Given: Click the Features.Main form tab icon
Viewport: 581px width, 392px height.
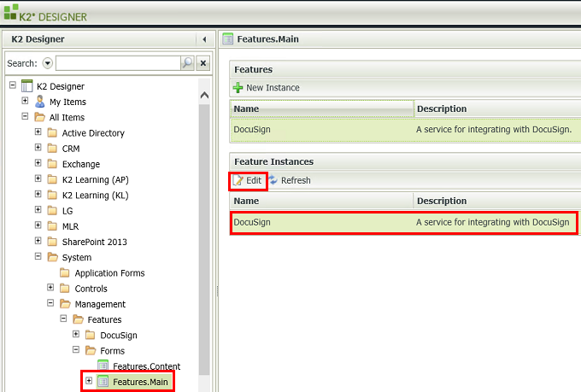Looking at the screenshot, I should tap(228, 39).
